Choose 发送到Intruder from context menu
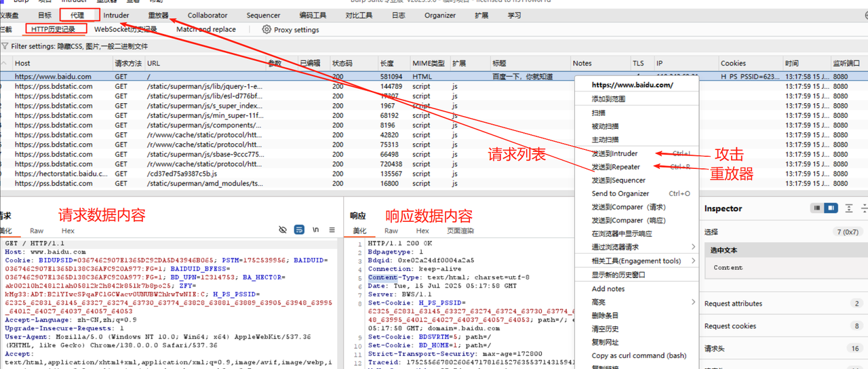The height and width of the screenshot is (369, 868). click(614, 153)
